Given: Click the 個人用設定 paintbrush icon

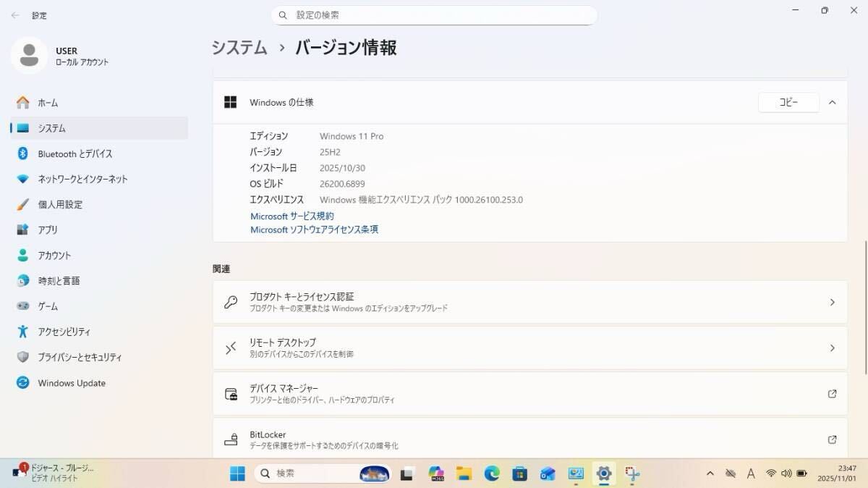Looking at the screenshot, I should click(23, 204).
